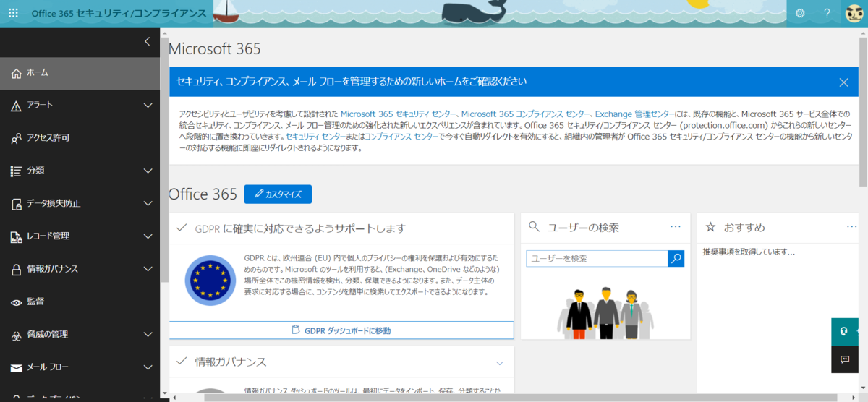Click checkmark on 情報ガバナンス card header
The width and height of the screenshot is (868, 402).
(182, 361)
